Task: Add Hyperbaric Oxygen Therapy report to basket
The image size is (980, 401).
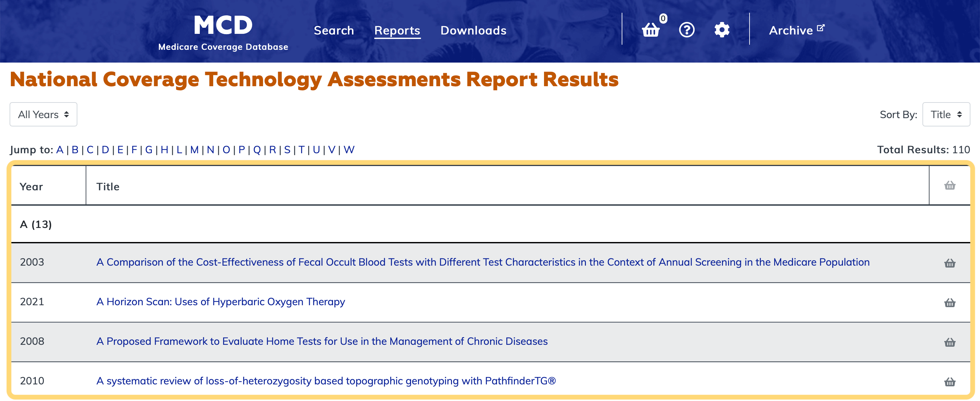Action: pyautogui.click(x=950, y=303)
